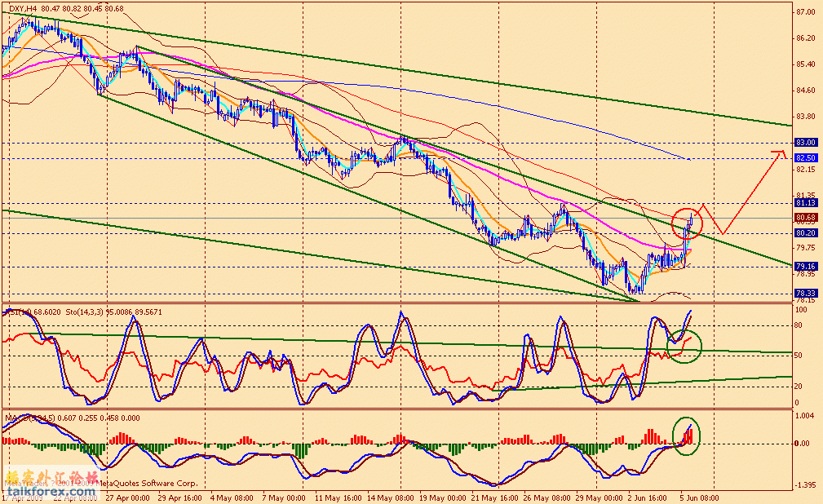The height and width of the screenshot is (504, 823).
Task: Click the blue 83.00 level price tag
Action: tap(806, 143)
